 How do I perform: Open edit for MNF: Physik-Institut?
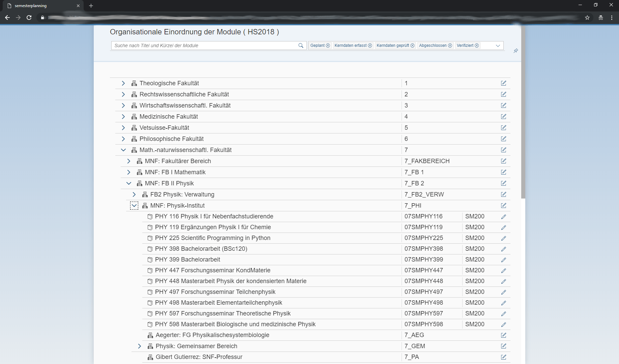pyautogui.click(x=503, y=206)
